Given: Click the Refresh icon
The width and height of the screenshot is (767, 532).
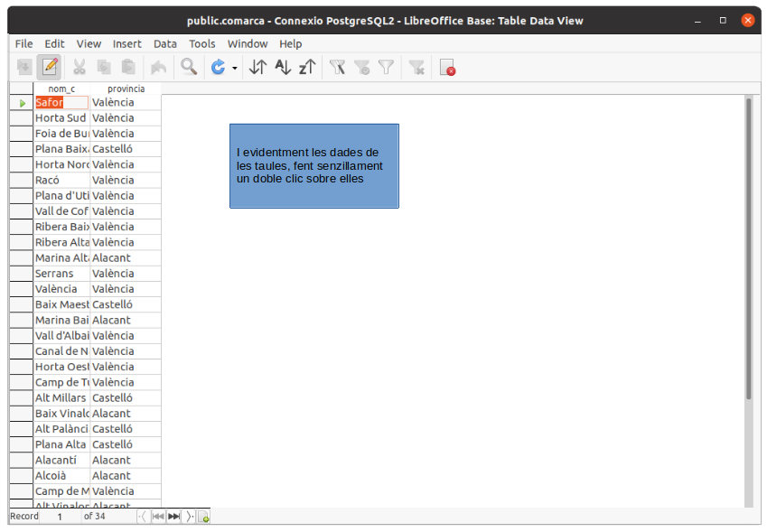Looking at the screenshot, I should point(218,67).
